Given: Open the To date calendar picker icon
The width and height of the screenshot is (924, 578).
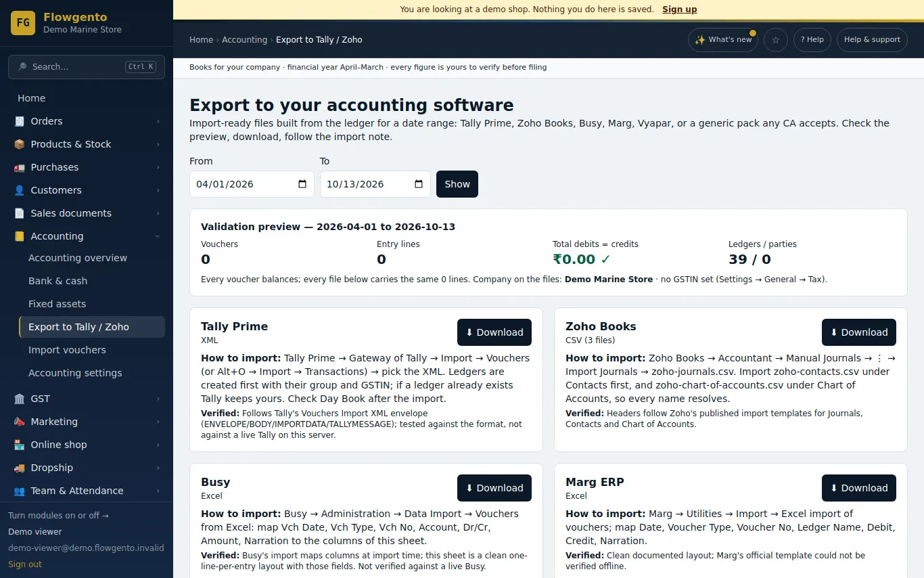Looking at the screenshot, I should click(419, 184).
